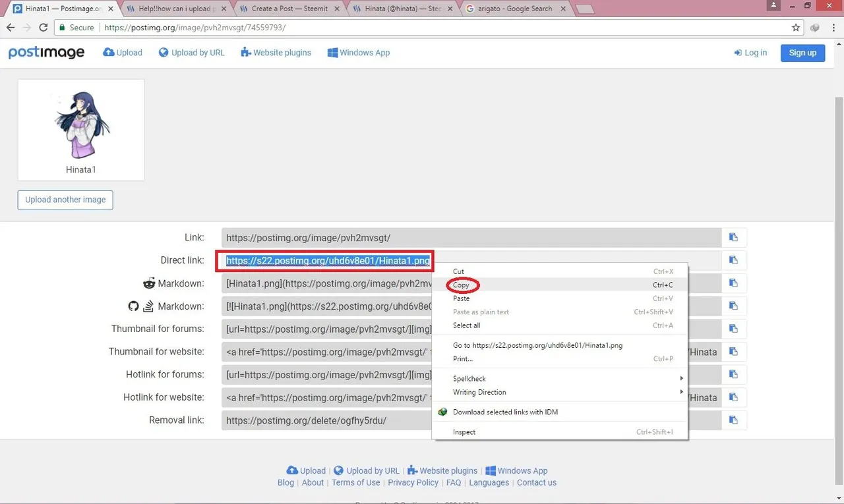The width and height of the screenshot is (844, 504).
Task: Click the Removal link URL field
Action: [x=471, y=420]
